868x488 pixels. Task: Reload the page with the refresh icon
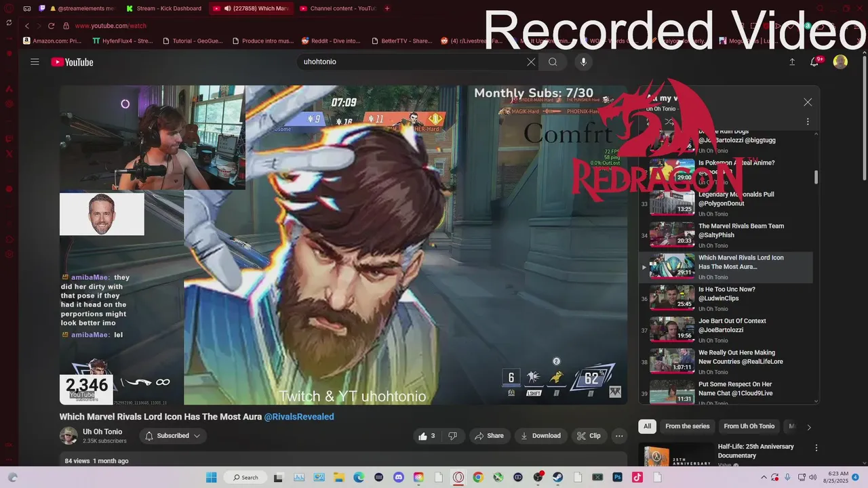(51, 26)
